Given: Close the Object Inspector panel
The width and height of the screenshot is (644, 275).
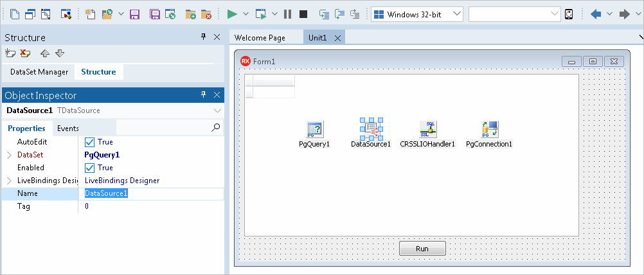Looking at the screenshot, I should coord(217,95).
